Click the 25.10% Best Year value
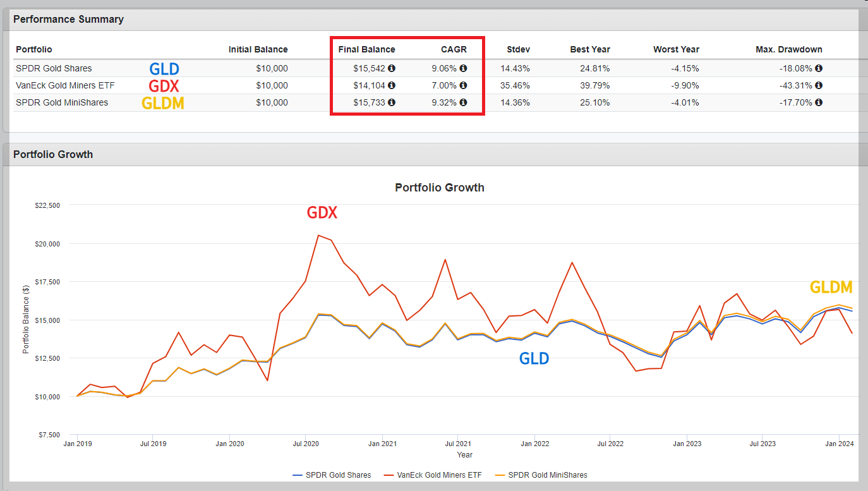Image resolution: width=868 pixels, height=491 pixels. (596, 102)
